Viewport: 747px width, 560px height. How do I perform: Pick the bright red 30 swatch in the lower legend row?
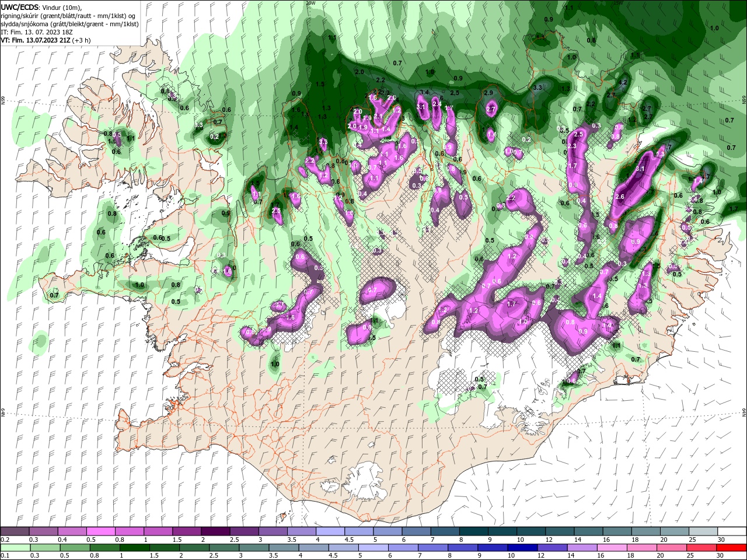click(732, 548)
